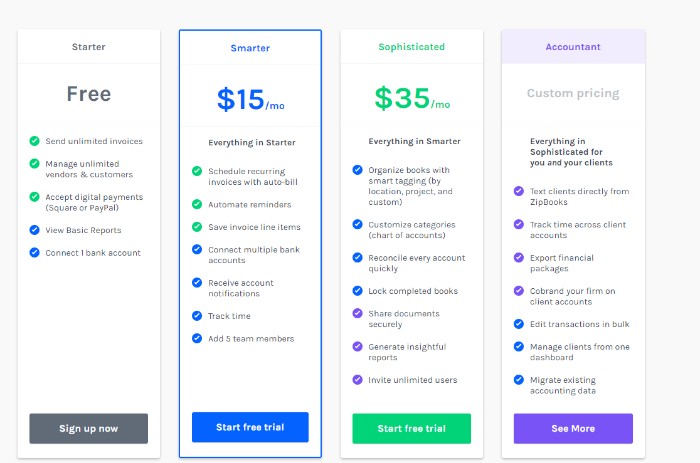Click the Sign up now button
700x463 pixels.
88,428
